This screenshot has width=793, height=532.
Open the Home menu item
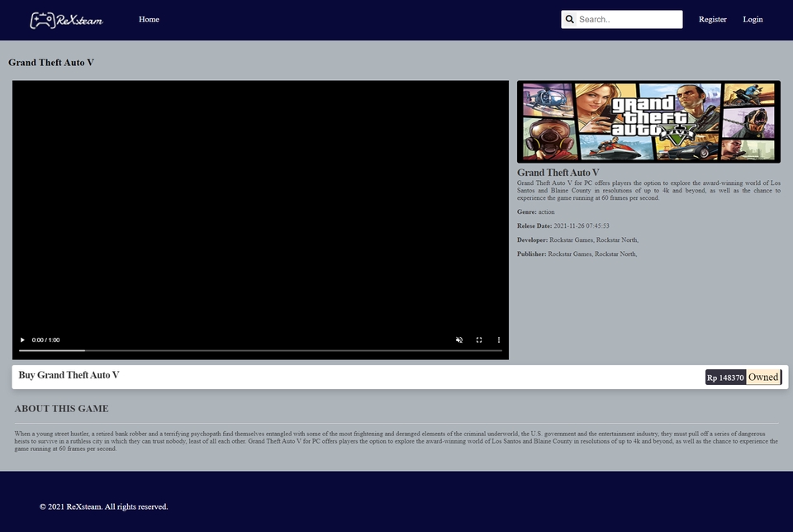(149, 19)
